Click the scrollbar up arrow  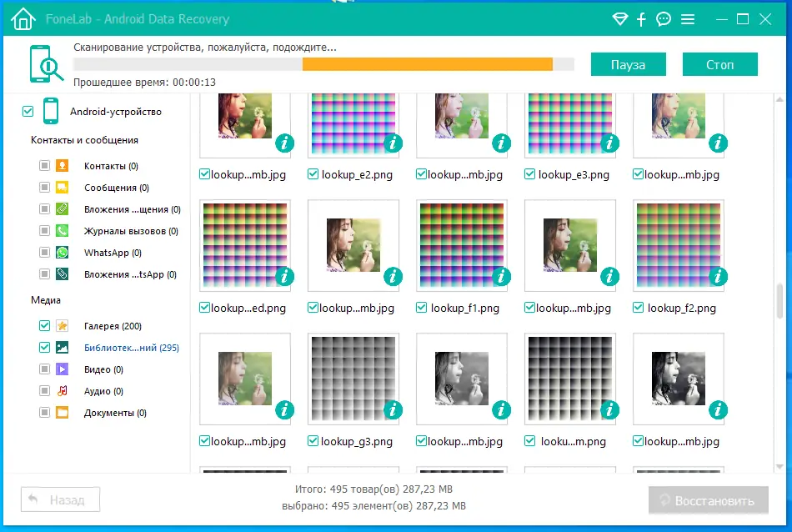pos(779,99)
